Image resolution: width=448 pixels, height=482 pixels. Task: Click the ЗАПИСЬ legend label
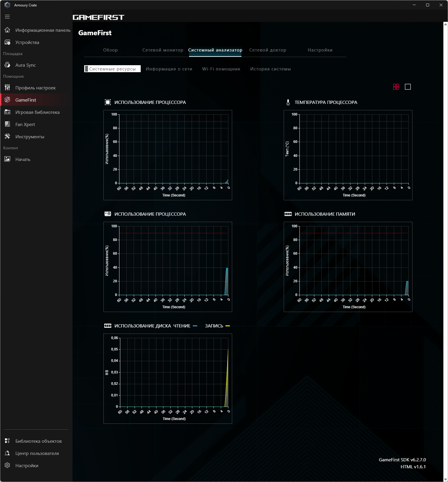(x=214, y=326)
